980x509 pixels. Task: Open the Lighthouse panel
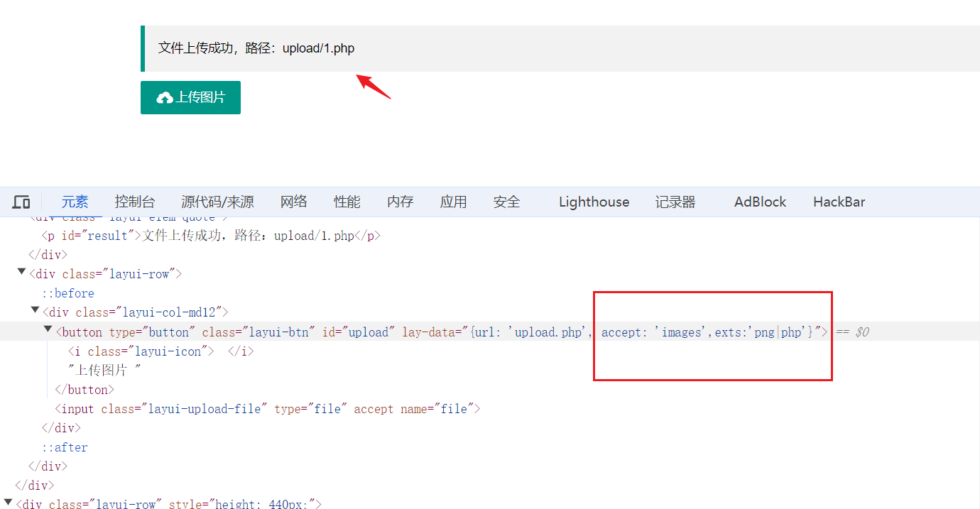click(x=593, y=202)
